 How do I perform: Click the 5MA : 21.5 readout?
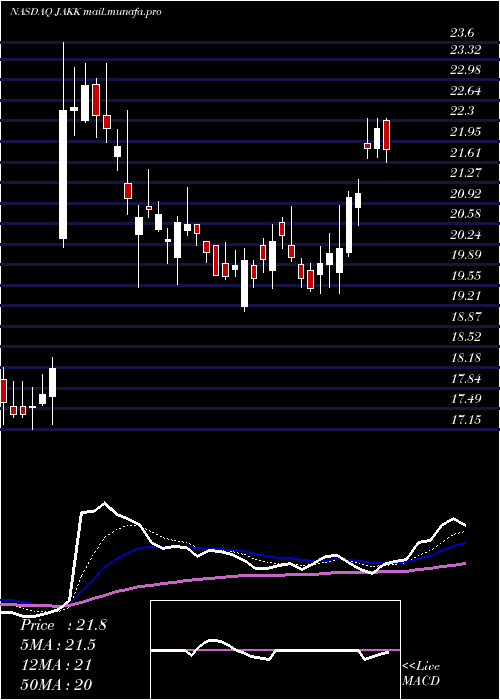coord(58,645)
